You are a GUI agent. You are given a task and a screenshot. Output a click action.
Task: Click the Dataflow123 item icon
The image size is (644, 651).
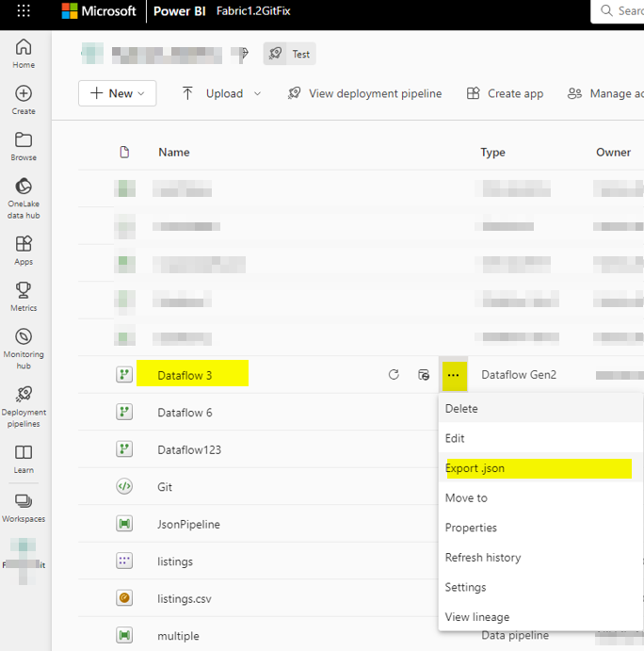click(124, 449)
